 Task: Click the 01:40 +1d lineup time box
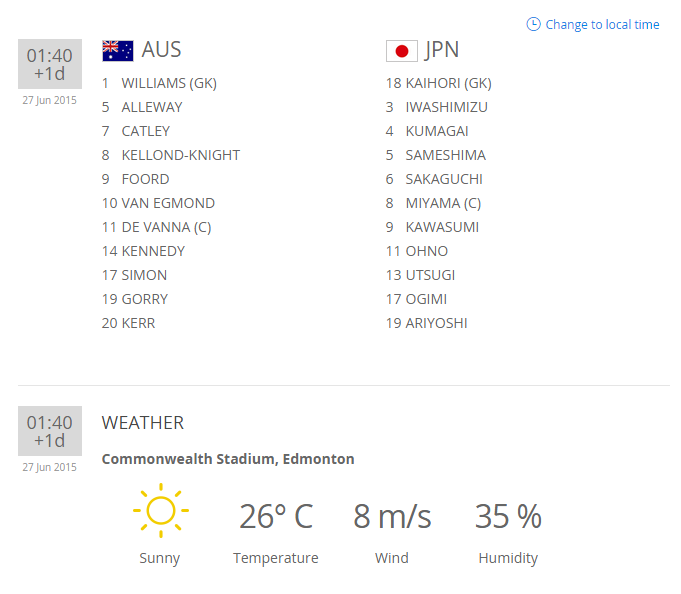click(x=50, y=65)
